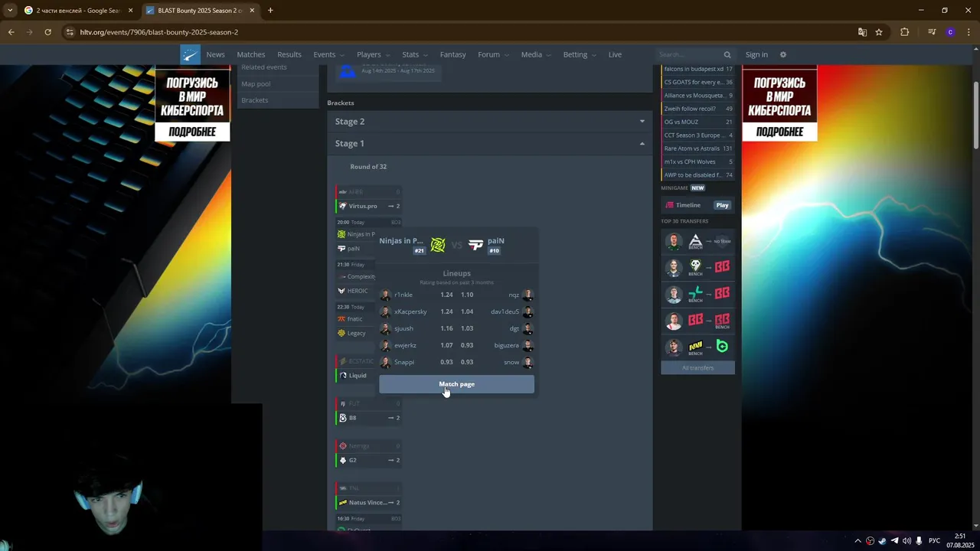
Task: Click the Timeline minigame icon
Action: [669, 205]
